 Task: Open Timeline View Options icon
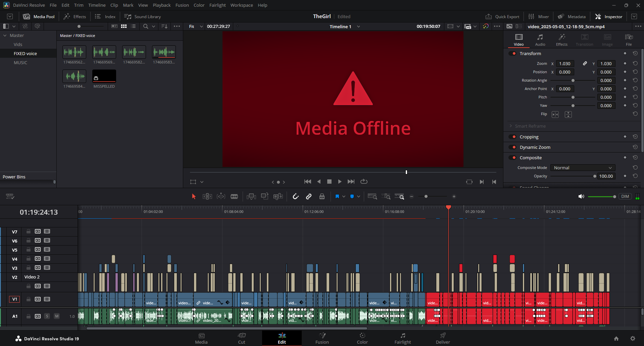pos(10,197)
